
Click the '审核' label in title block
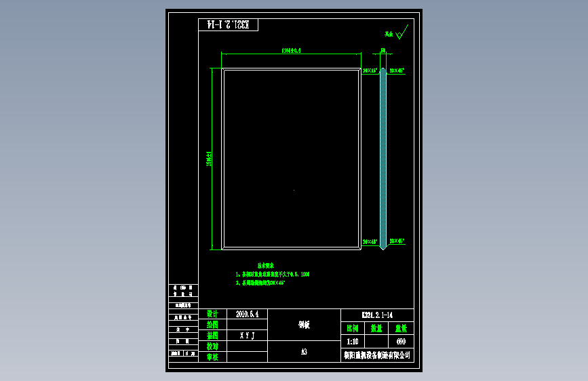point(213,357)
